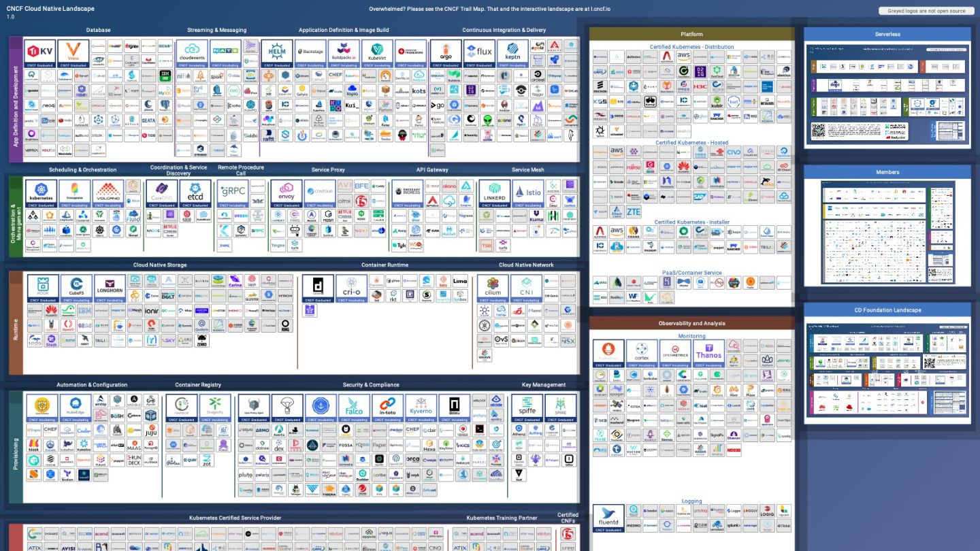
Task: Open the KubeVirt project card
Action: (376, 54)
